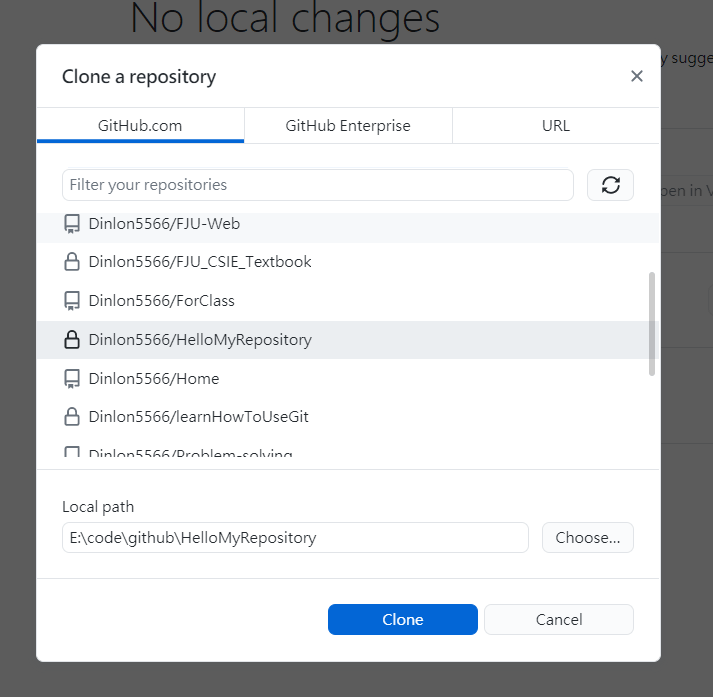Click the repository list scrollbar thumb
The width and height of the screenshot is (713, 697).
[653, 322]
